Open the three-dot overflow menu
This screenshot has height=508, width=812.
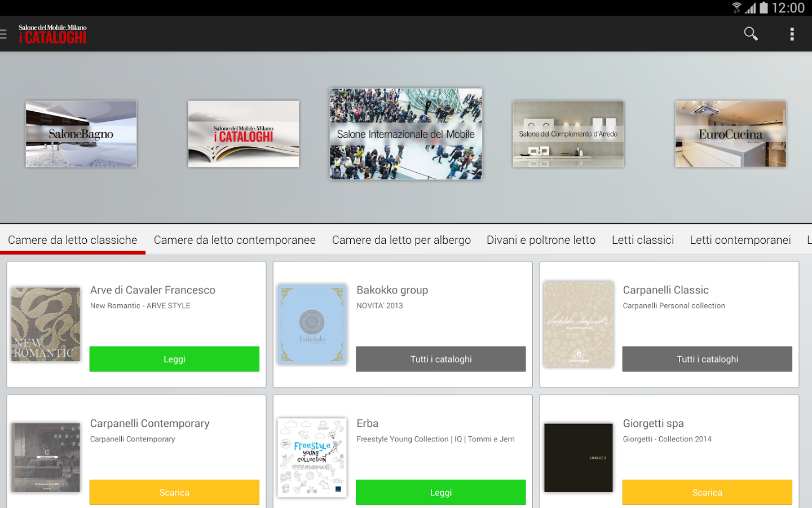click(x=792, y=34)
